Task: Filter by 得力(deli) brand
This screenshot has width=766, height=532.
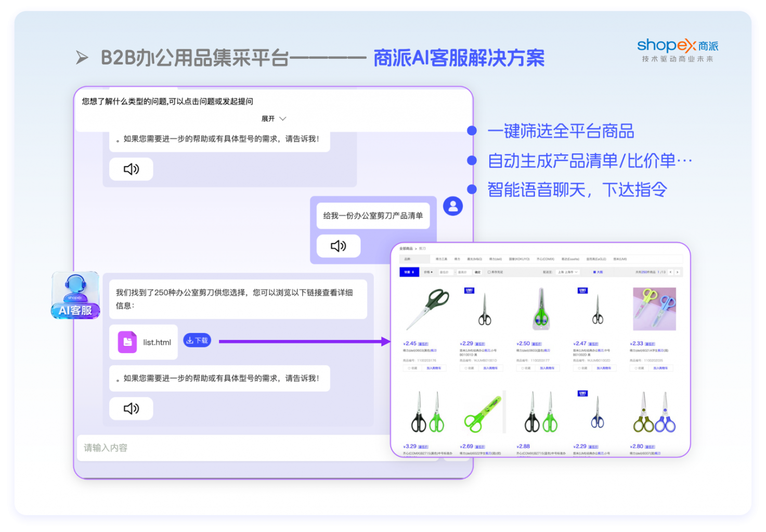Action: click(495, 259)
